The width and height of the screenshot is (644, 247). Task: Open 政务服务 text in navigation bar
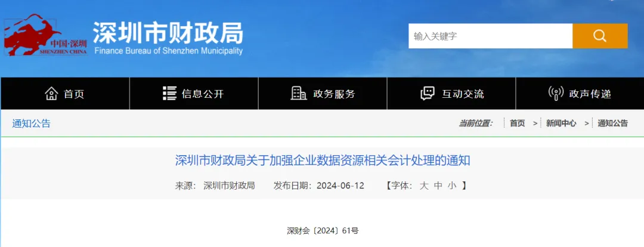pyautogui.click(x=334, y=94)
